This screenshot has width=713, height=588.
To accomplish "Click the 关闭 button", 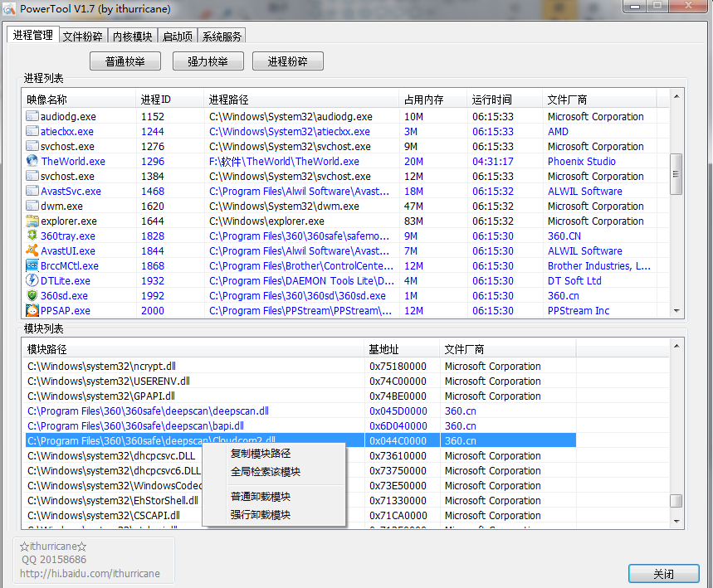I will (663, 574).
